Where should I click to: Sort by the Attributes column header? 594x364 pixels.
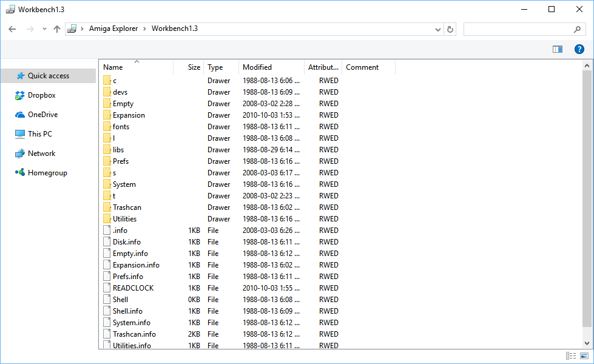pos(323,67)
